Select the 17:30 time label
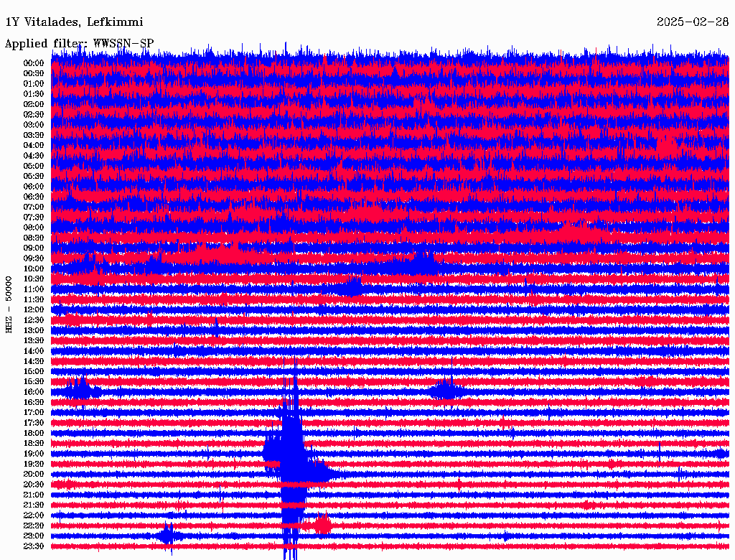735x560 pixels. tap(34, 423)
